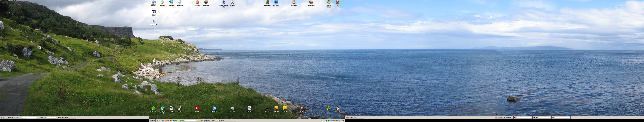The image size is (644, 122).
Task: Open the Illustrator desktop shortcut
Action: coord(276,109)
